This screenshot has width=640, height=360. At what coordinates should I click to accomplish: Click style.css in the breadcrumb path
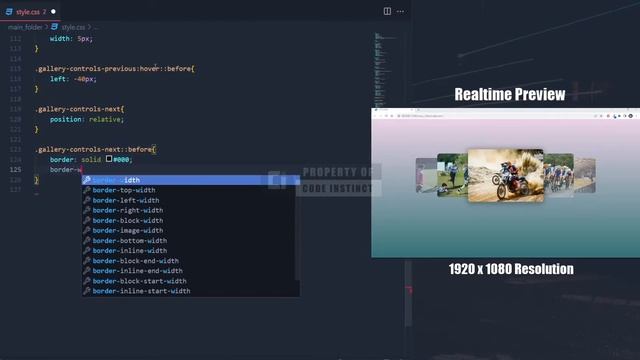73,27
